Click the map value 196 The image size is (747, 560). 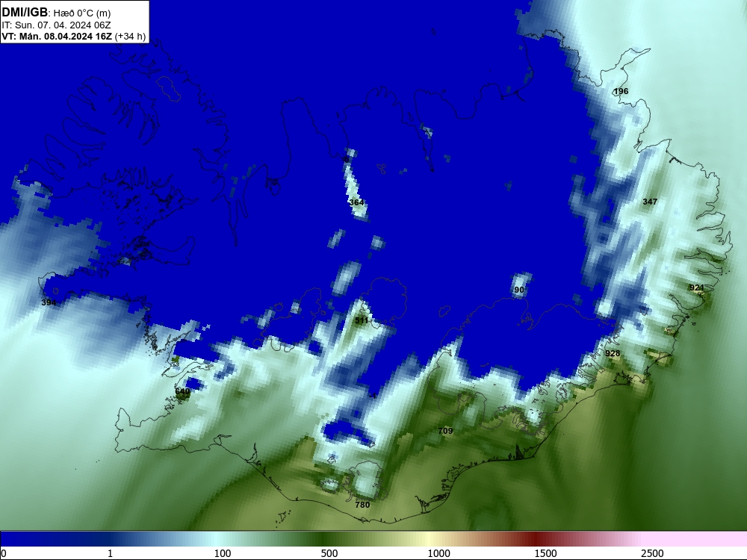[x=621, y=91]
